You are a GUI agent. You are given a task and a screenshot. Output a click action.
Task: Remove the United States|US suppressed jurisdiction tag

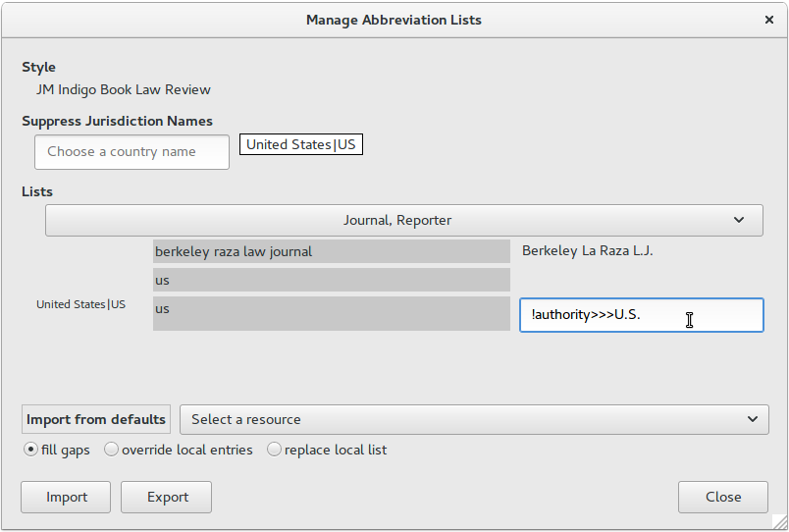tap(301, 144)
